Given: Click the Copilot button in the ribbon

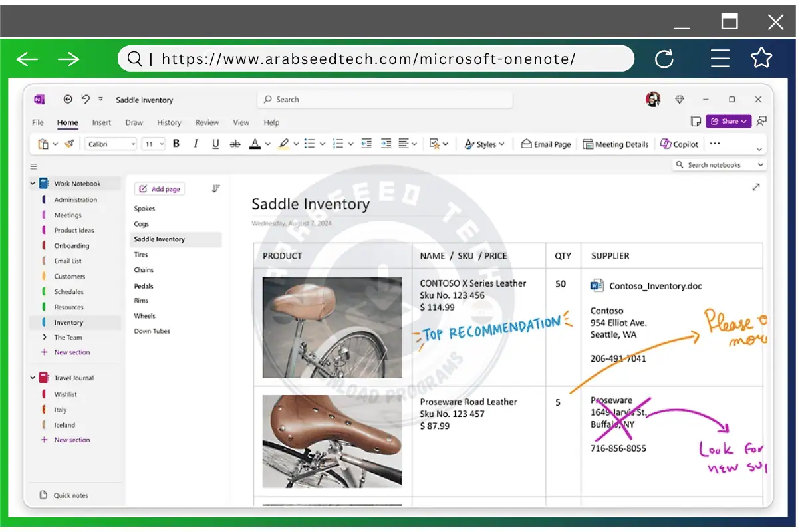Looking at the screenshot, I should (x=679, y=144).
